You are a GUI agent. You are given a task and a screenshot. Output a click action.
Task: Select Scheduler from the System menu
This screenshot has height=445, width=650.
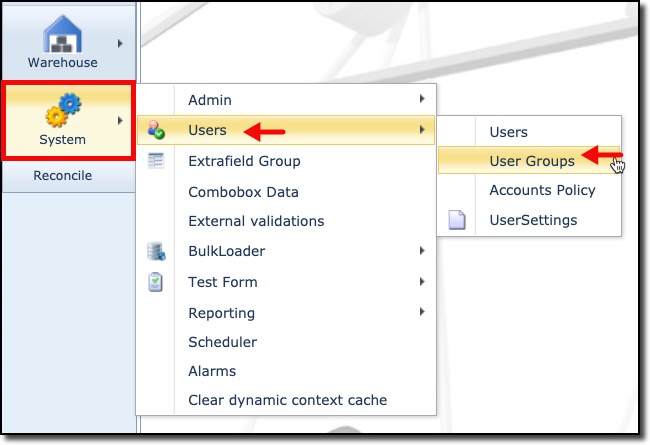click(222, 342)
